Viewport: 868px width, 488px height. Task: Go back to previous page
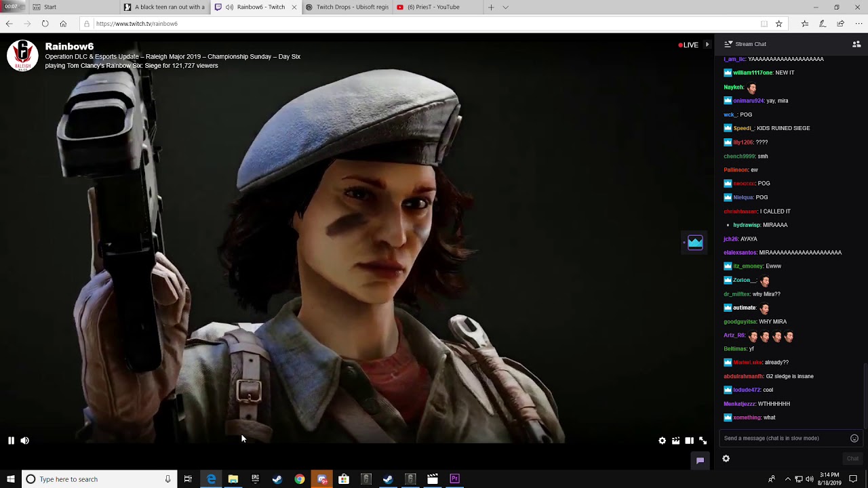click(x=9, y=24)
